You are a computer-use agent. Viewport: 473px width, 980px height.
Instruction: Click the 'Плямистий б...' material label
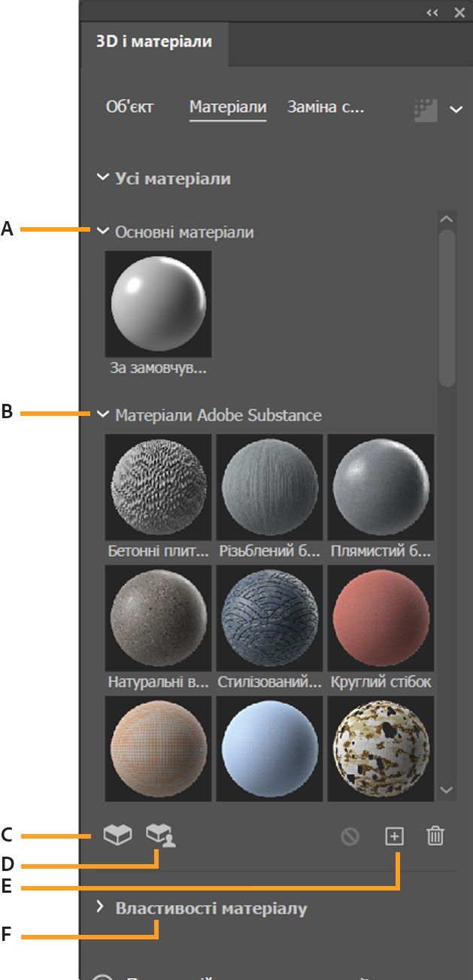pyautogui.click(x=381, y=551)
